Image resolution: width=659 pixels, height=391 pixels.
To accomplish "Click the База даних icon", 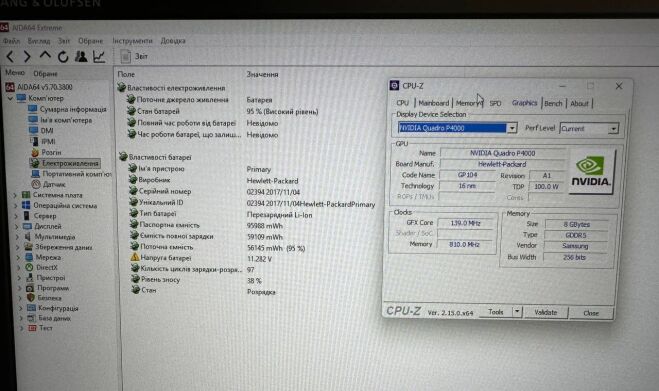I will [32, 318].
